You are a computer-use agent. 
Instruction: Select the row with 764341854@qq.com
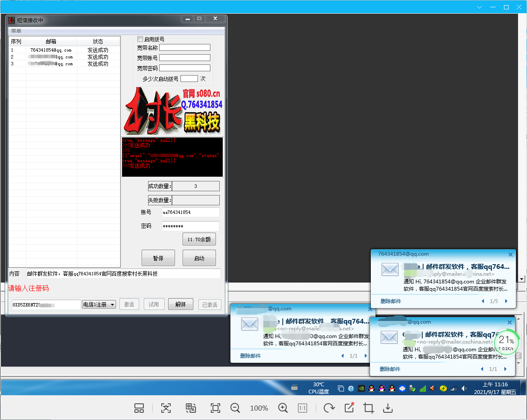[64, 50]
